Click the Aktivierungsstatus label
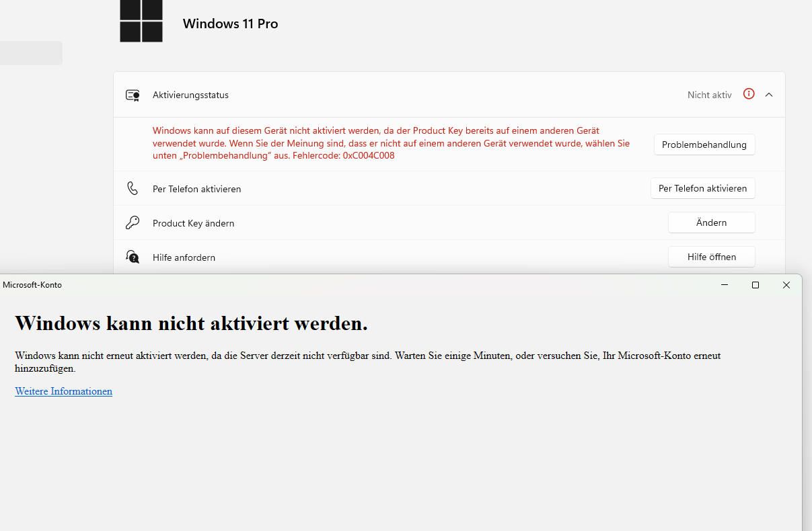The image size is (812, 531). click(x=190, y=95)
